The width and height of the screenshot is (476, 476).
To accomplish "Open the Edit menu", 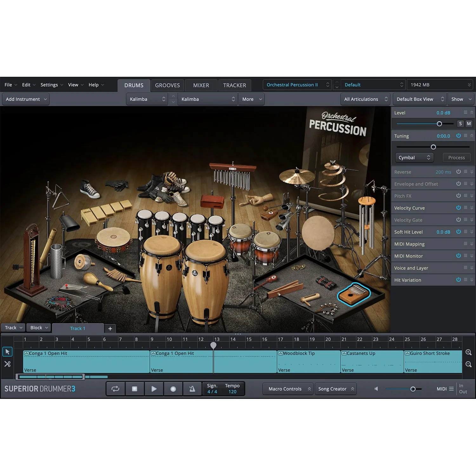I will point(29,85).
